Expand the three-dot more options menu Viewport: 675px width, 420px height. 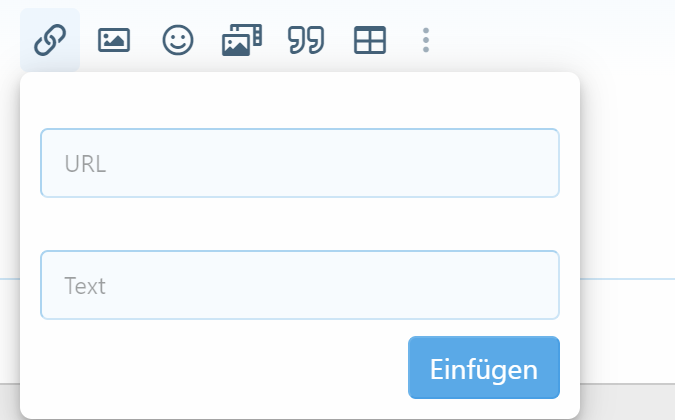(426, 40)
